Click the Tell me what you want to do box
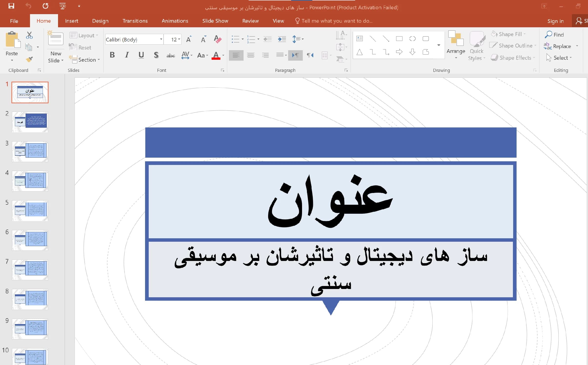Image resolution: width=588 pixels, height=365 pixels. click(x=334, y=21)
